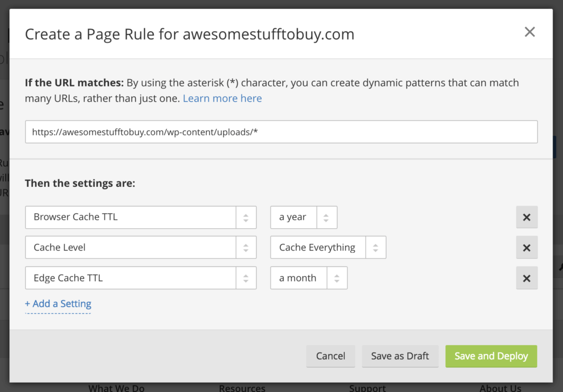
Task: Open the Browser Cache TTL setting dropdown
Action: (141, 217)
